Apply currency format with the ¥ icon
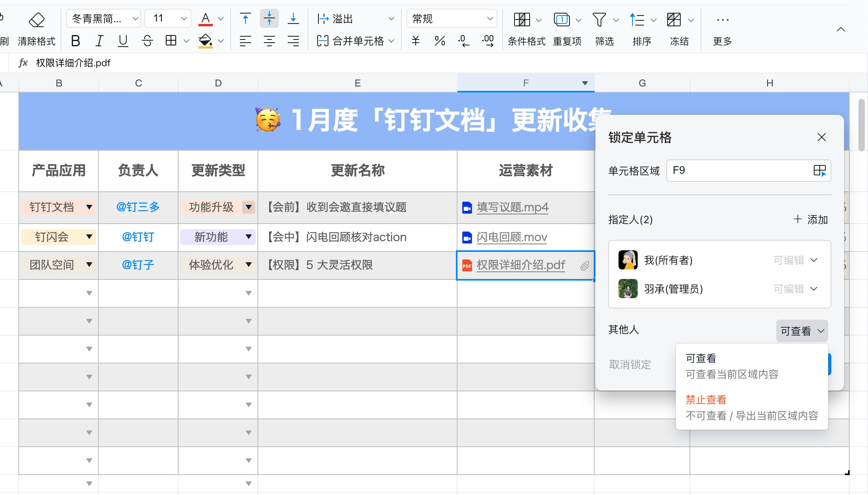The height and width of the screenshot is (495, 868). point(416,40)
